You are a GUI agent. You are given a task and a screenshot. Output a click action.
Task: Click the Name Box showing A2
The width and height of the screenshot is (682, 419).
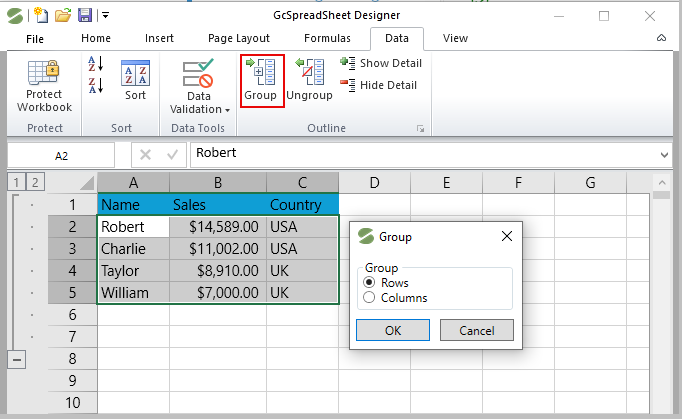click(61, 156)
